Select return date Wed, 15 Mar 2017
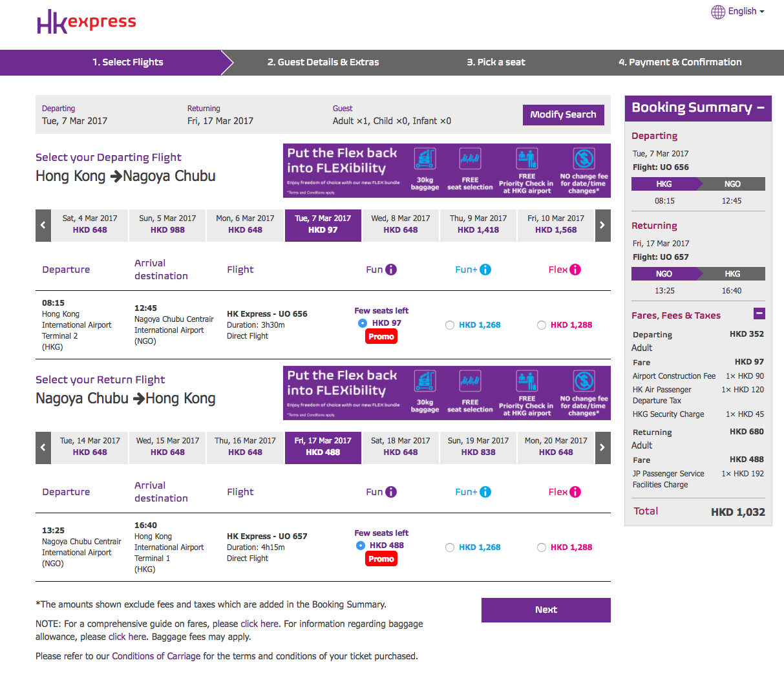Screen dimensions: 784x680 [x=167, y=447]
